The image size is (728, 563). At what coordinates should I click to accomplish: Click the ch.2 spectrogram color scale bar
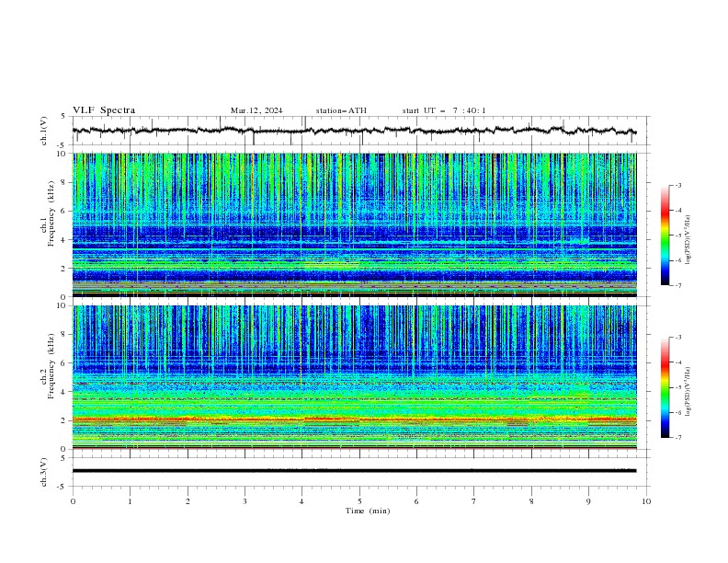coord(665,387)
